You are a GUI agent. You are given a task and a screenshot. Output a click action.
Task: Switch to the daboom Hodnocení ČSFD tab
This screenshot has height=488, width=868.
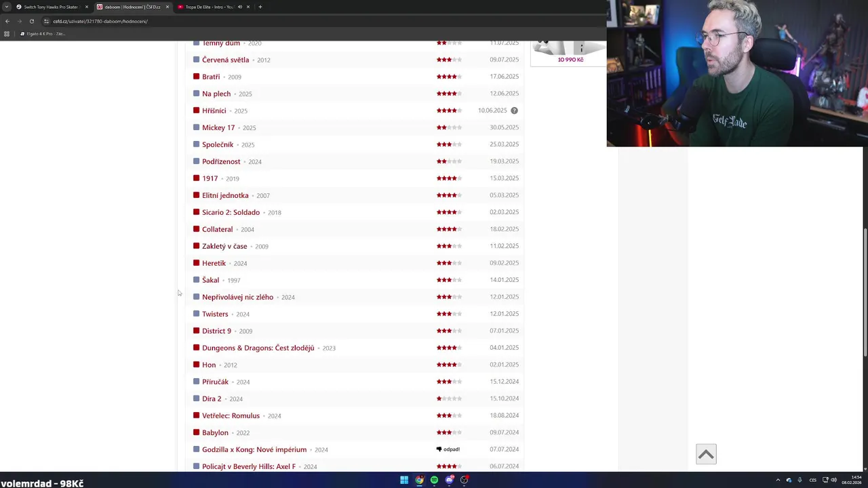133,7
